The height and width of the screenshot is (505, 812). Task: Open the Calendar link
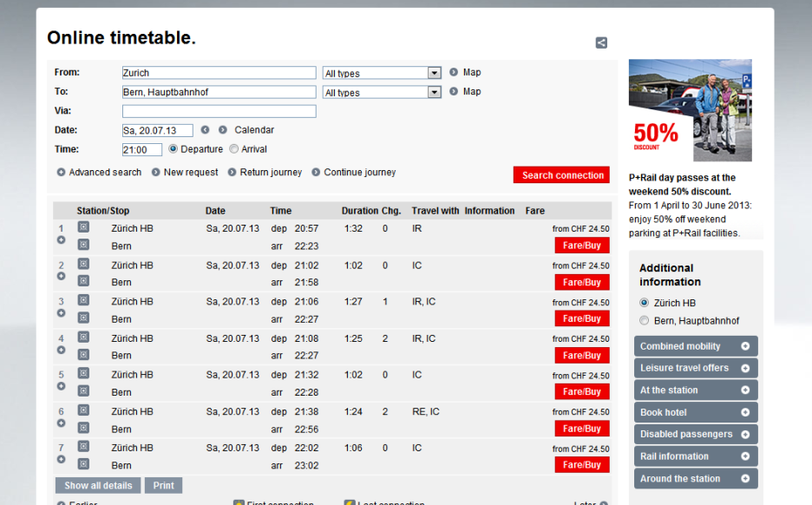(253, 129)
